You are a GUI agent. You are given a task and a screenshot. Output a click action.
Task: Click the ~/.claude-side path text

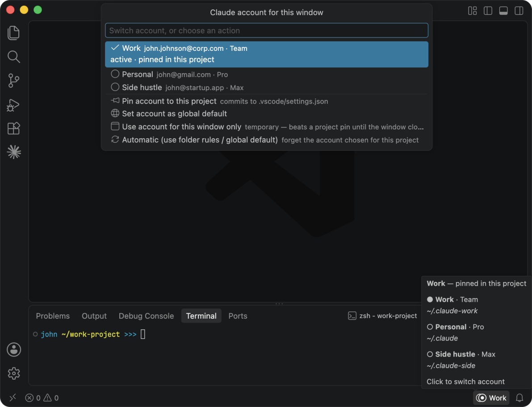pos(451,365)
